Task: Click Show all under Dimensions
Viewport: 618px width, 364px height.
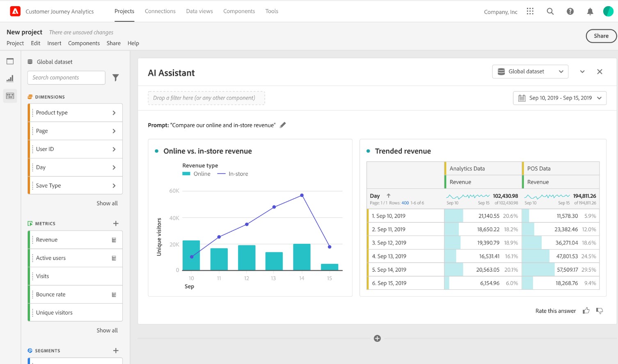Action: click(107, 203)
